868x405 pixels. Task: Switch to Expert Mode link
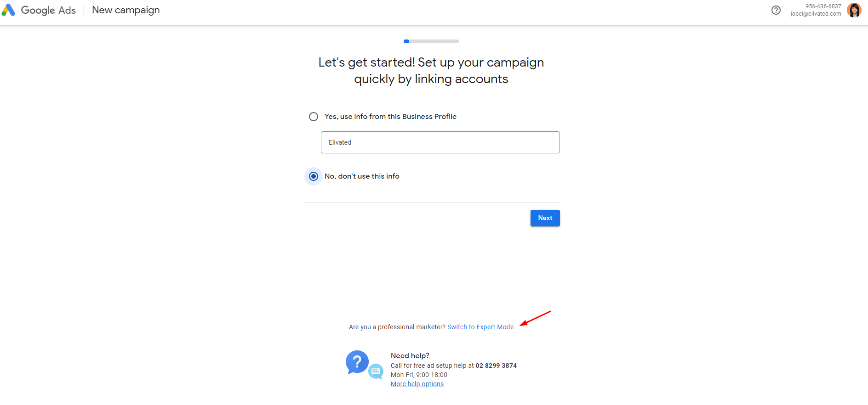click(480, 327)
